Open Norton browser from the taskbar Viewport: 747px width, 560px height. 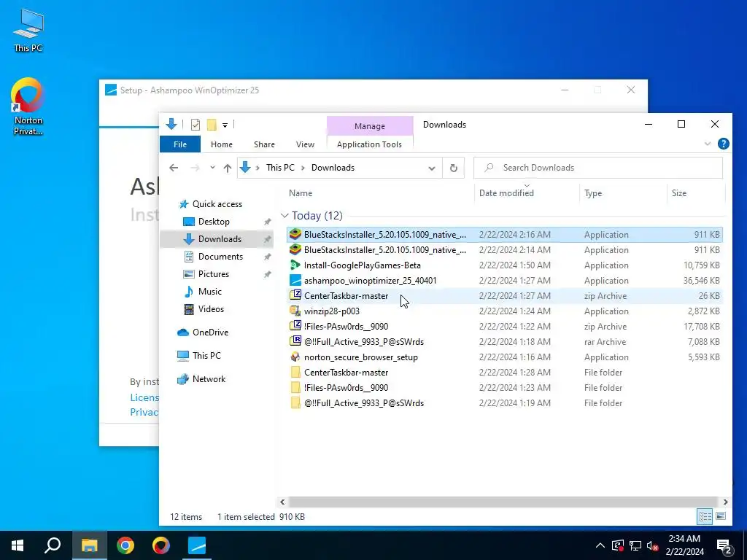point(161,545)
